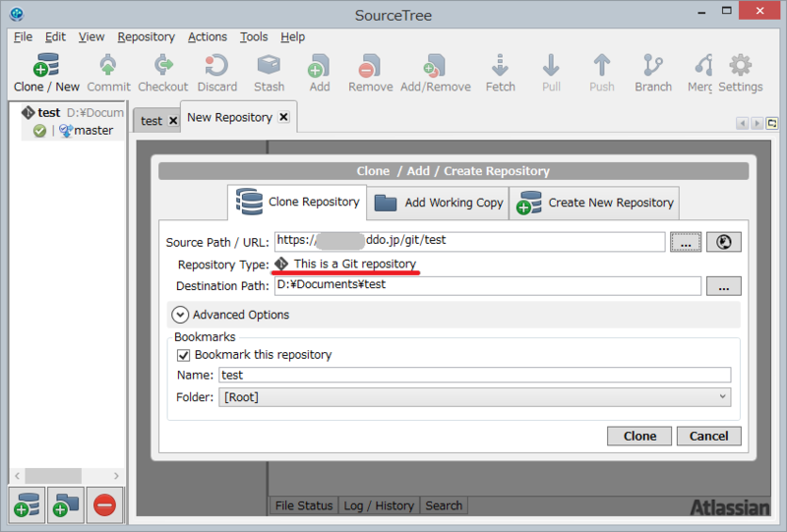
Task: Switch to Add Working Copy tab
Action: (438, 203)
